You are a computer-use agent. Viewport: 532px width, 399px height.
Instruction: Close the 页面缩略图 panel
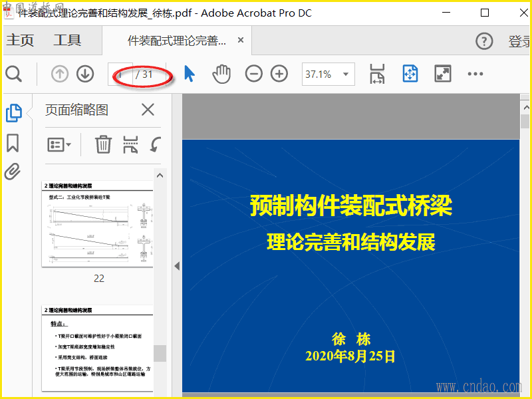148,110
